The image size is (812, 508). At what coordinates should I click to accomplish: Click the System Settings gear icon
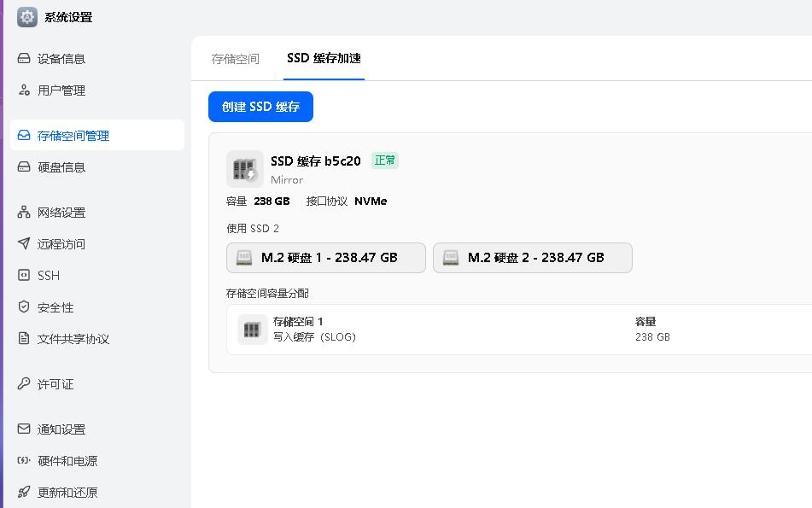click(27, 17)
